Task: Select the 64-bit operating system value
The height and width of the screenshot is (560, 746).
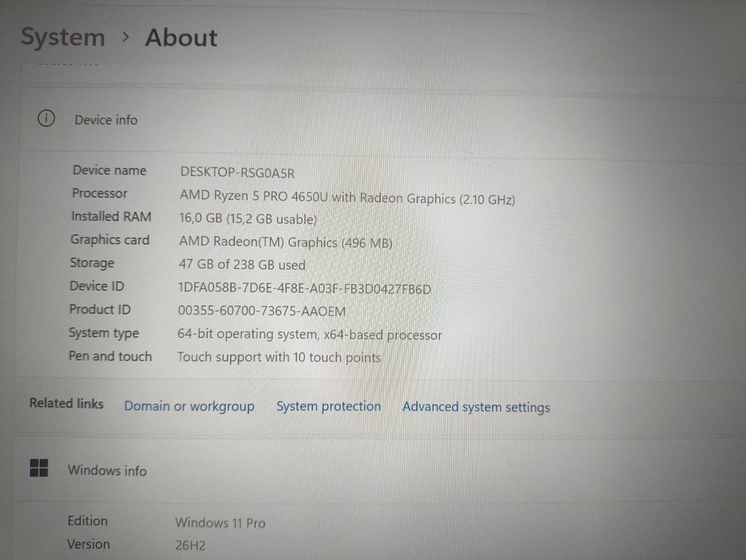Action: [310, 334]
